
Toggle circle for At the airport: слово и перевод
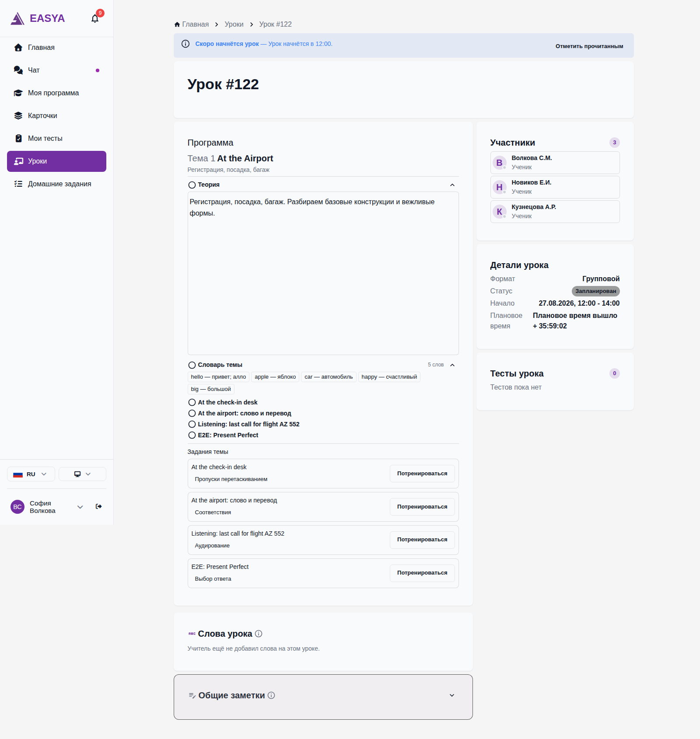(x=192, y=413)
